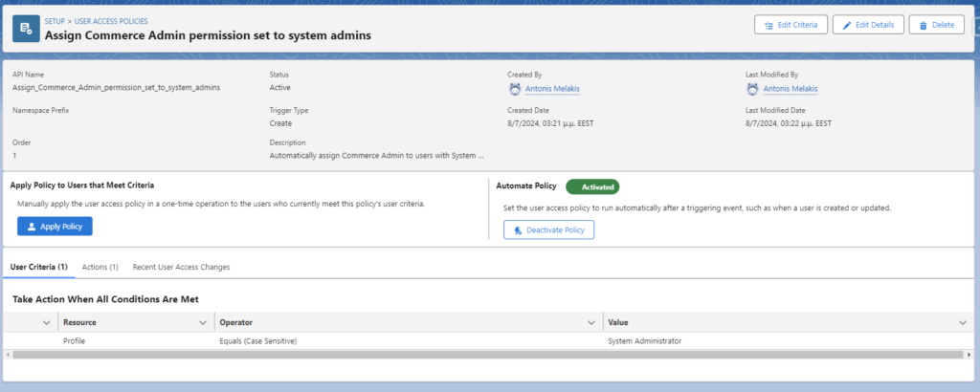Go to the USER ACCESS POLICIES breadcrumb
The height and width of the screenshot is (392, 980).
click(x=111, y=21)
